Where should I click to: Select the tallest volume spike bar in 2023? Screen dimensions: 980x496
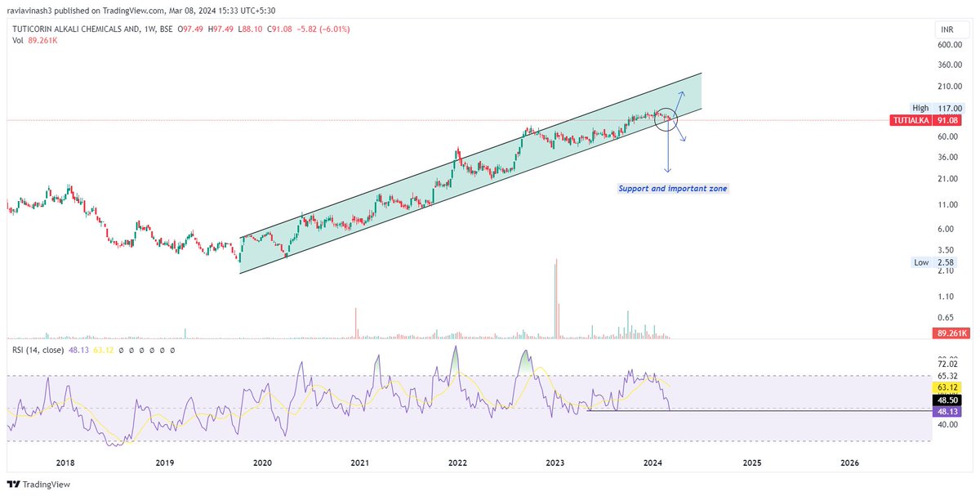(x=557, y=298)
